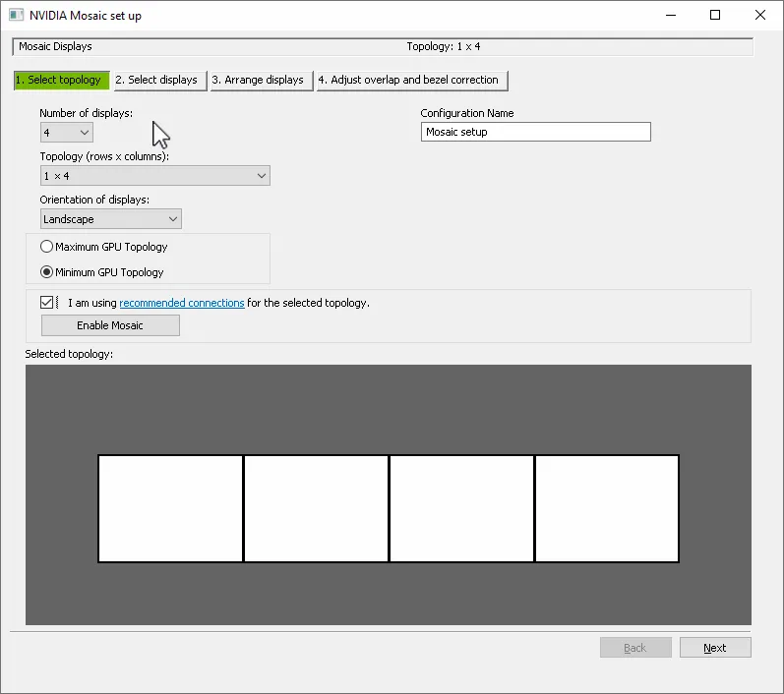
Task: Click the Configuration Name text field
Action: [535, 132]
